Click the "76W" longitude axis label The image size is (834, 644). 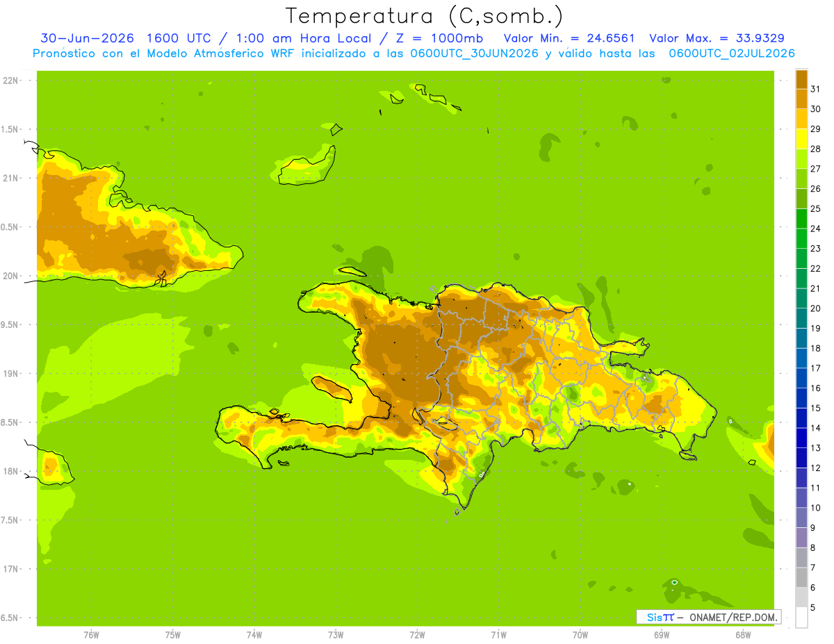(91, 635)
